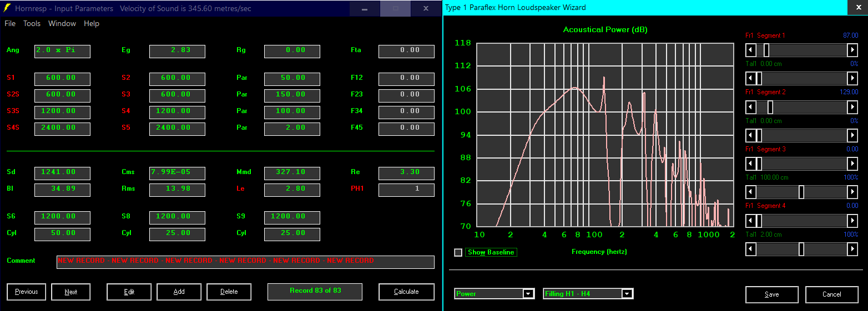868x311 pixels.
Task: Click left arrow of Tal1 2.00 cm slider
Action: click(x=750, y=249)
